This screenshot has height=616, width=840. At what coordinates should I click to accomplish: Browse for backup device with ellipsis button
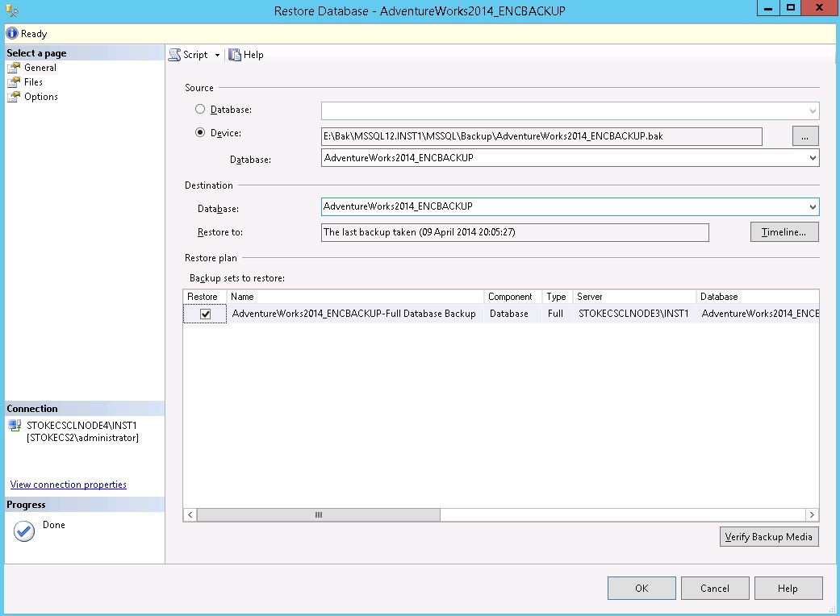(x=805, y=136)
